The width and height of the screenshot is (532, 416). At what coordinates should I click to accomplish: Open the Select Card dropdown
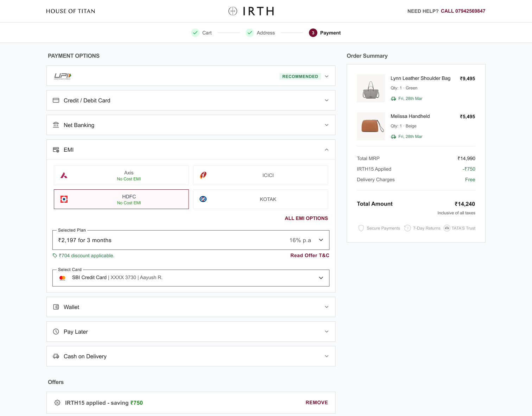(191, 278)
